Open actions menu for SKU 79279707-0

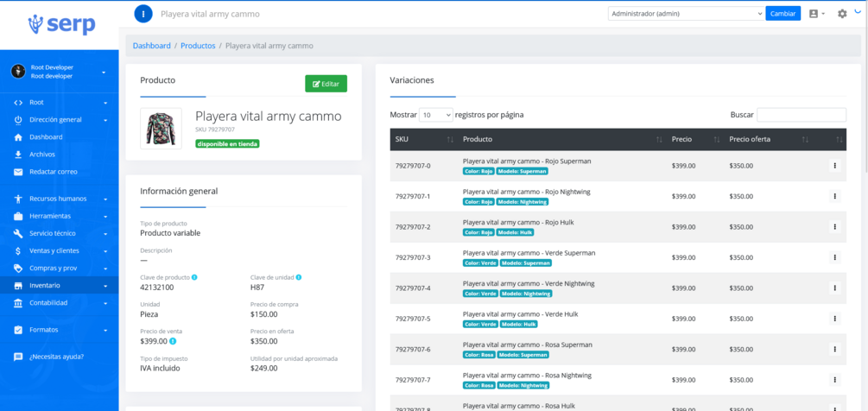pyautogui.click(x=834, y=166)
